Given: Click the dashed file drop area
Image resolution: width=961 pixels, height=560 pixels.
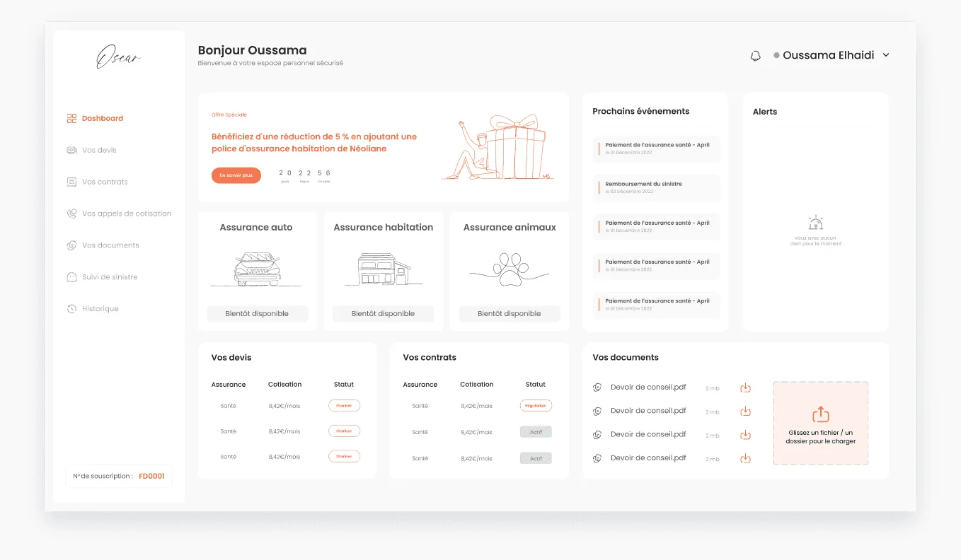Looking at the screenshot, I should coord(820,424).
